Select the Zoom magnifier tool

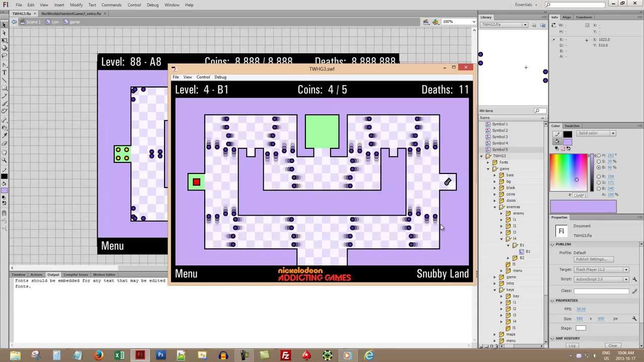(5, 161)
